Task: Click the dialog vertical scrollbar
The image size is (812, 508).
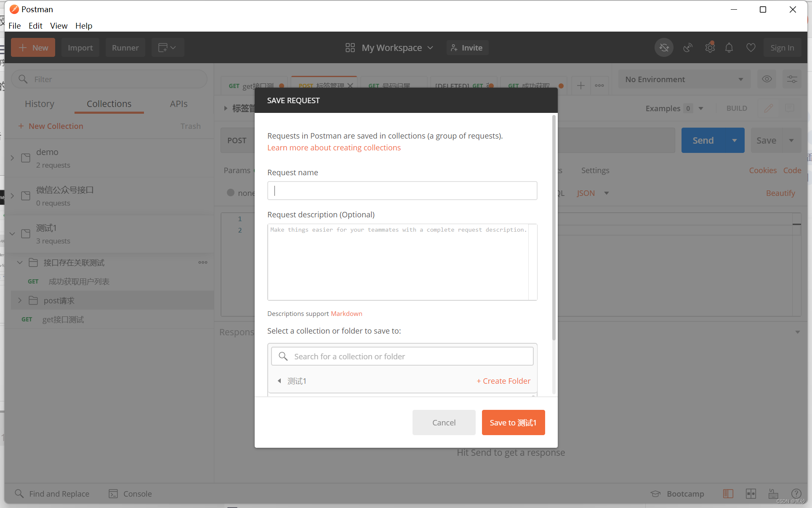Action: pyautogui.click(x=554, y=227)
